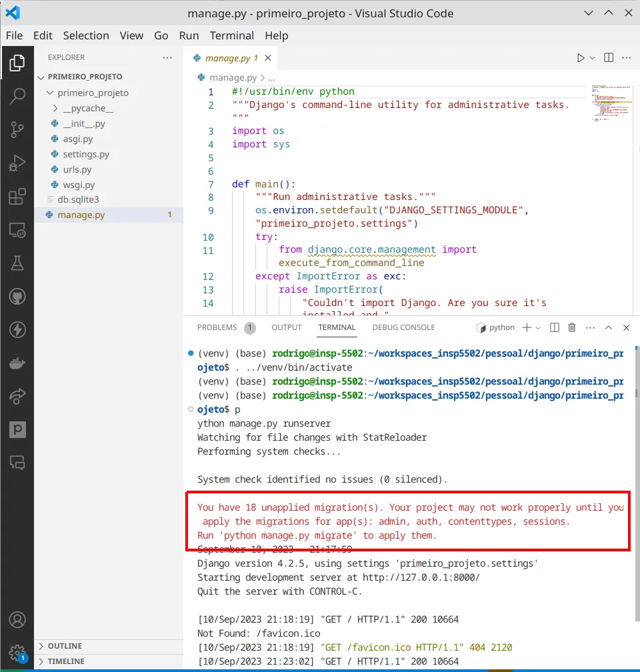Switch to the PROBLEMS tab

point(217,327)
